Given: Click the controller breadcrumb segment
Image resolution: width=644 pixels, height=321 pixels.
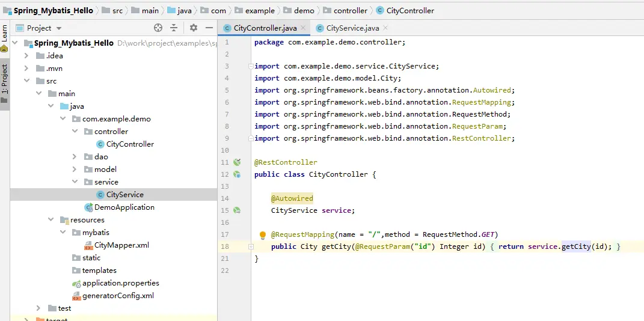Looking at the screenshot, I should [351, 11].
